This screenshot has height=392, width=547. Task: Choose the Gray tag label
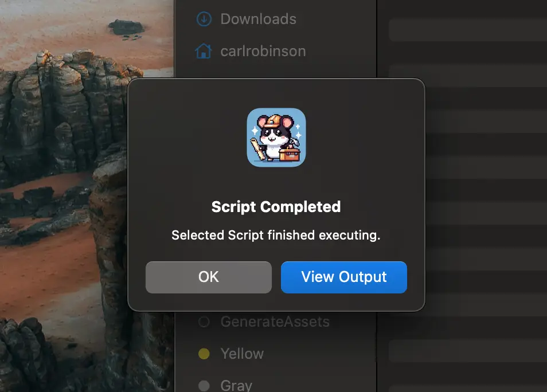[x=236, y=385]
